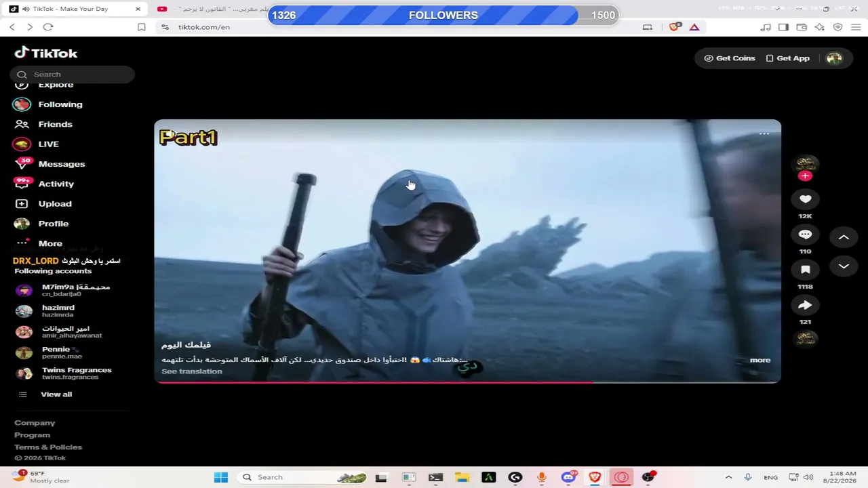This screenshot has height=488, width=868.
Task: Seek on the red video progress bar
Action: pos(468,382)
